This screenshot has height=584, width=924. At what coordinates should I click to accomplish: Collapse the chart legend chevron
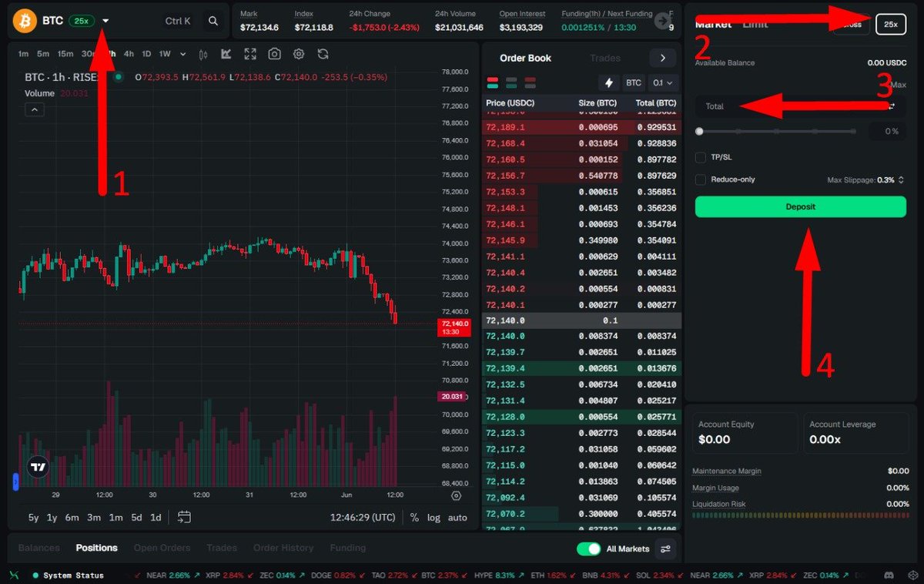pyautogui.click(x=35, y=109)
